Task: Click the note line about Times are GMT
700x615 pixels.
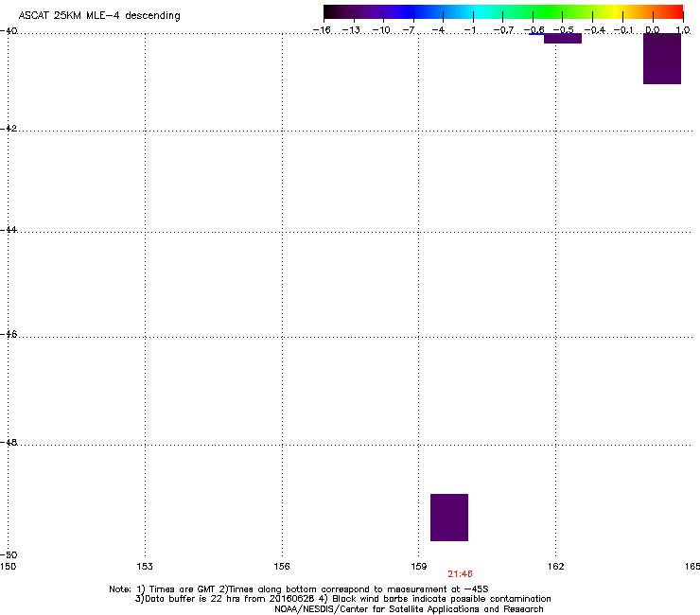Action: [x=299, y=589]
